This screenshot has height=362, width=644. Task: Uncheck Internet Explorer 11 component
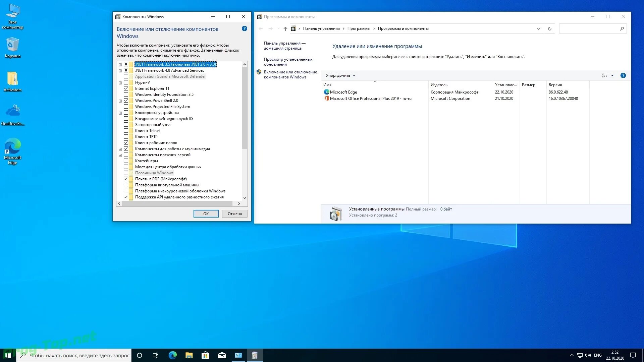point(126,88)
